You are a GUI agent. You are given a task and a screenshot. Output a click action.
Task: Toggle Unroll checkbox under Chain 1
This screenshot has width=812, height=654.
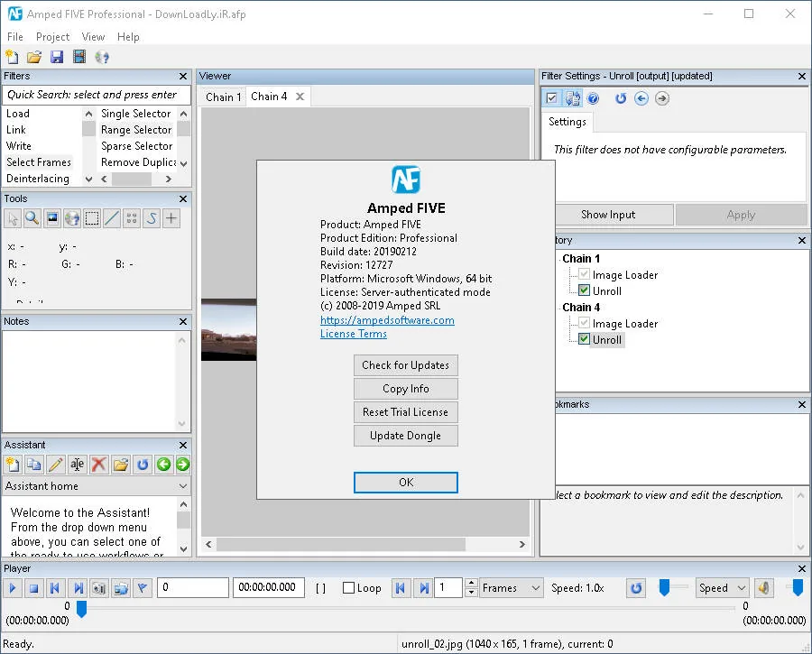point(584,290)
